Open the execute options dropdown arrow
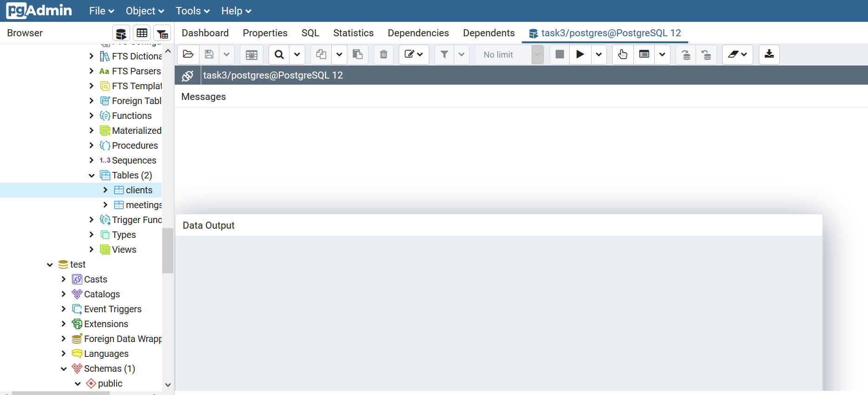This screenshot has height=395, width=868. click(599, 54)
